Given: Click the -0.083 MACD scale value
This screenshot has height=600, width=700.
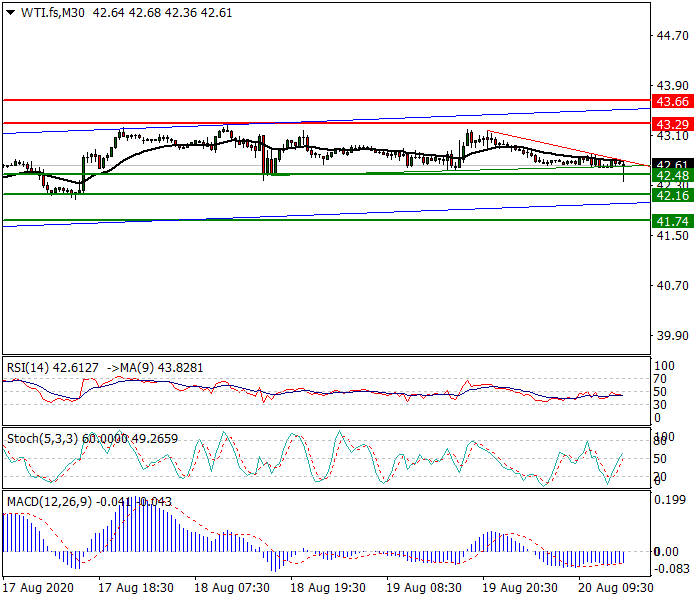Looking at the screenshot, I should pyautogui.click(x=670, y=569).
